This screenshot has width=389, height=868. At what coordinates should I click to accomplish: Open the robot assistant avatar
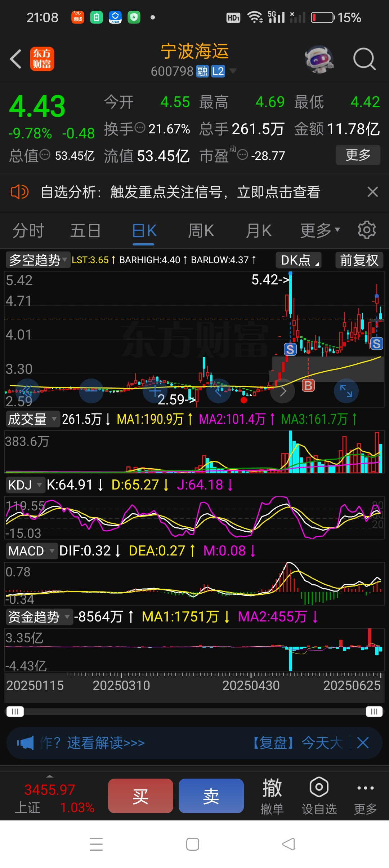click(319, 59)
